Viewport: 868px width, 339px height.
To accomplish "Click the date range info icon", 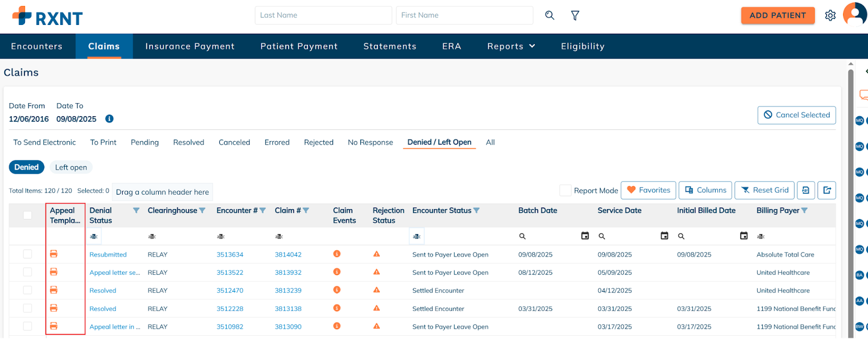I will [109, 119].
